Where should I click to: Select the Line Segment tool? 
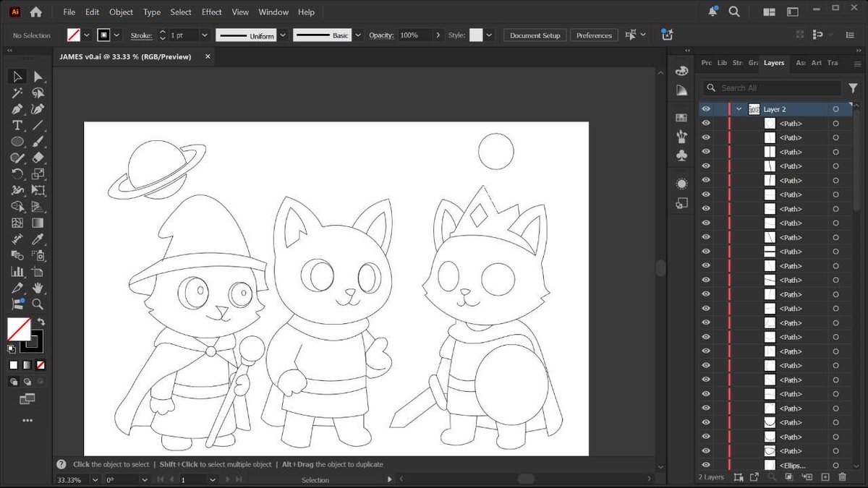tap(38, 126)
